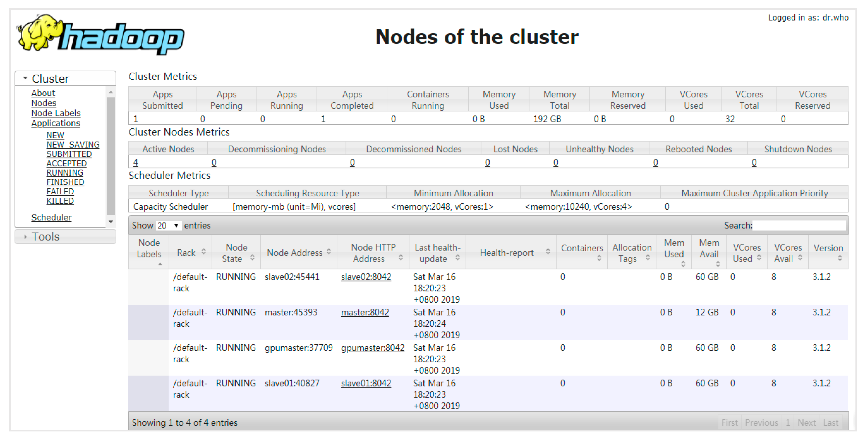The image size is (868, 442).
Task: Click the nodes table Search field
Action: pos(799,226)
